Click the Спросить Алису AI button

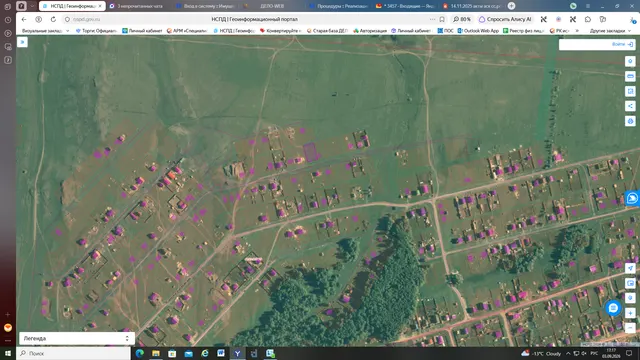click(505, 19)
